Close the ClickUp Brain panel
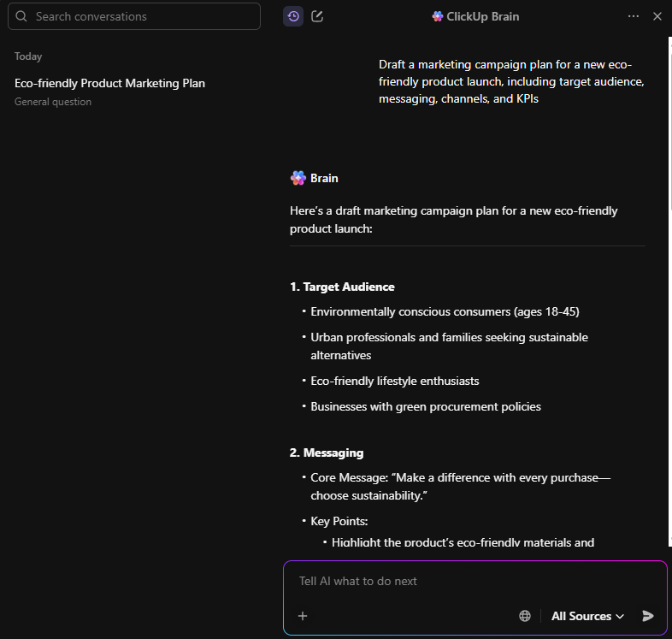This screenshot has height=639, width=672. point(657,16)
